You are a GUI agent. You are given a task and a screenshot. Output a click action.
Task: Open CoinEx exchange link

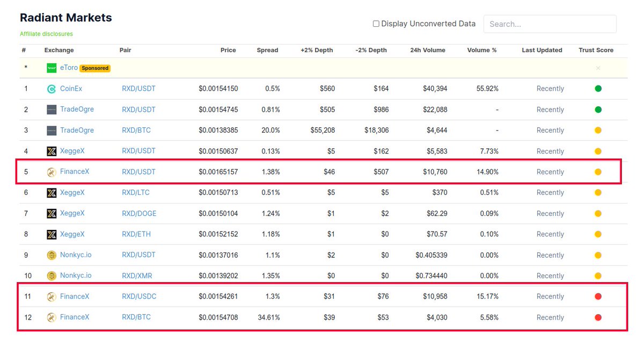(x=71, y=89)
